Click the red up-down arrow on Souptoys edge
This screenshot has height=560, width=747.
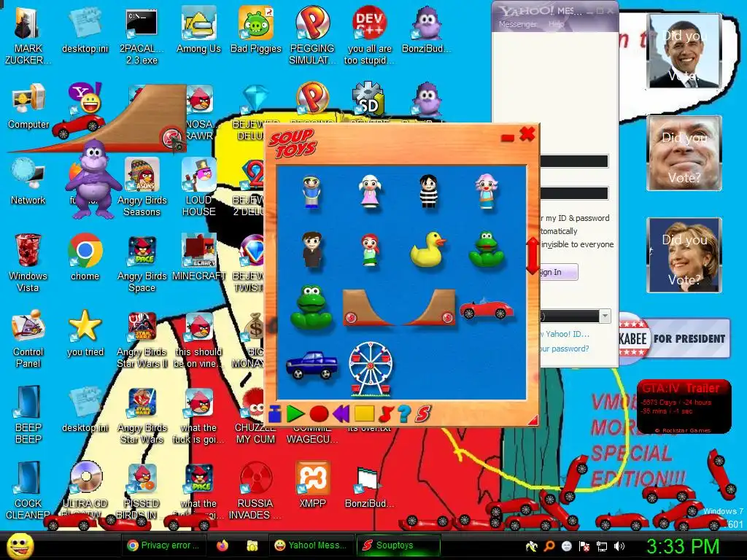click(x=533, y=256)
